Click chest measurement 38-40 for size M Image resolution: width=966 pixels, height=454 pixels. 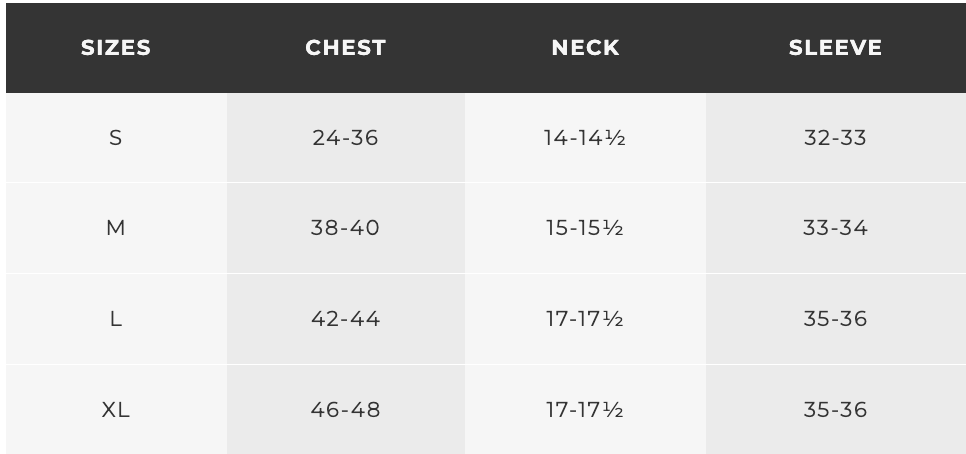345,228
